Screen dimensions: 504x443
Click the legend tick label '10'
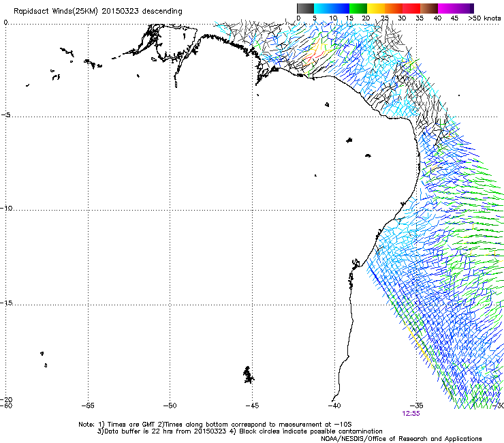pyautogui.click(x=333, y=18)
